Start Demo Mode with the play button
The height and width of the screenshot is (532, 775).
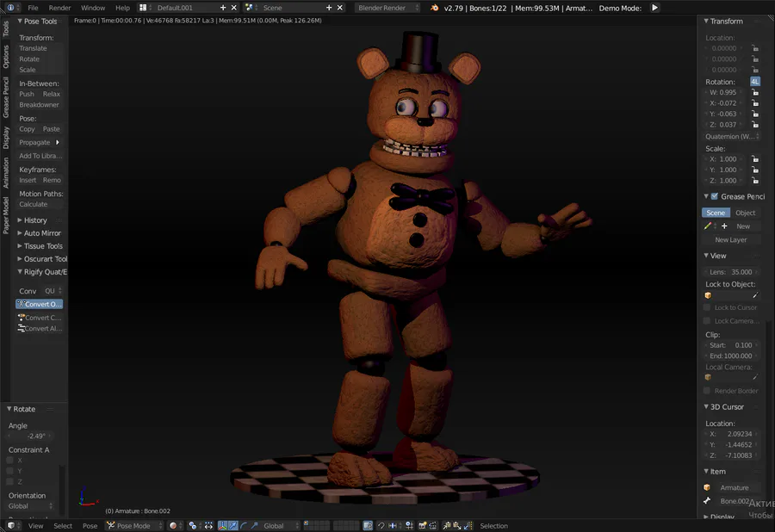click(654, 8)
